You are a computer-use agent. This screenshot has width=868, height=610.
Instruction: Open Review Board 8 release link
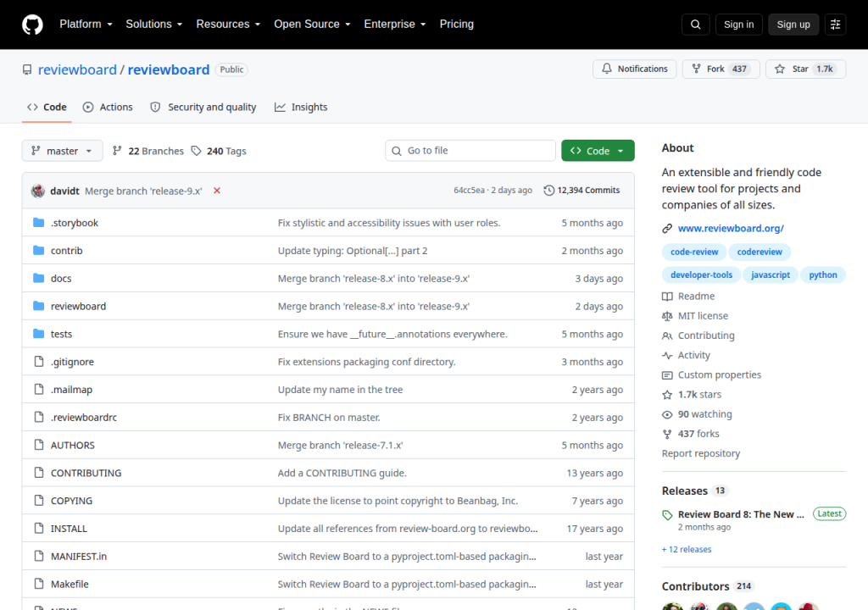(x=741, y=514)
